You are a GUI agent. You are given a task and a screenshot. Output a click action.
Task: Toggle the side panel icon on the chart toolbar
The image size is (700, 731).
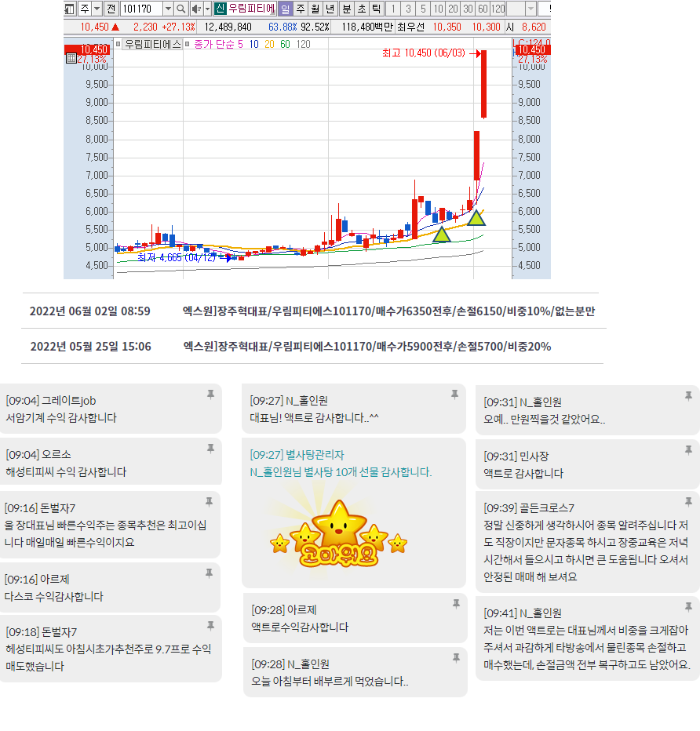[x=70, y=9]
